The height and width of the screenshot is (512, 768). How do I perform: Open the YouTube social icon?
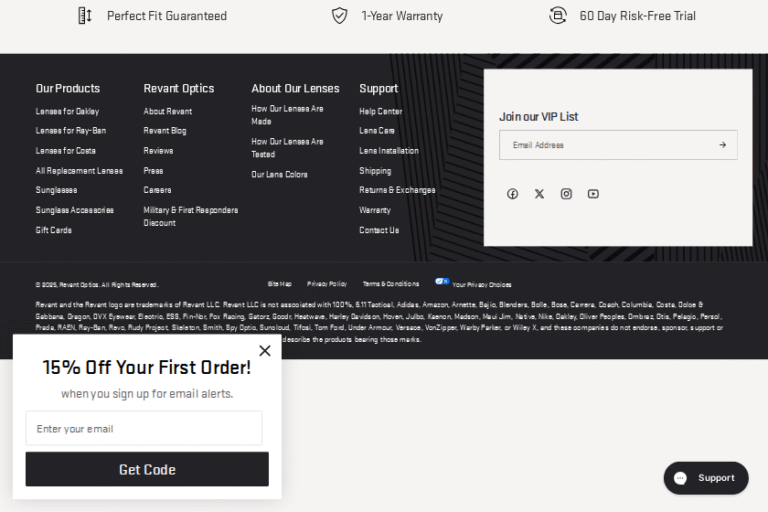pyautogui.click(x=593, y=194)
